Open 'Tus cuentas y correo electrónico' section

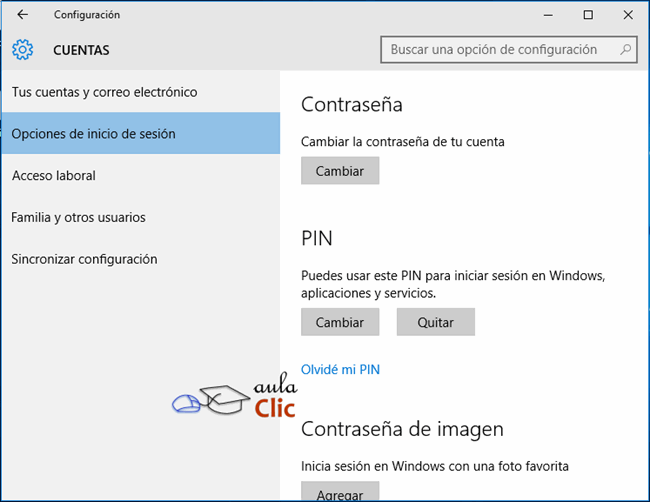[x=104, y=92]
